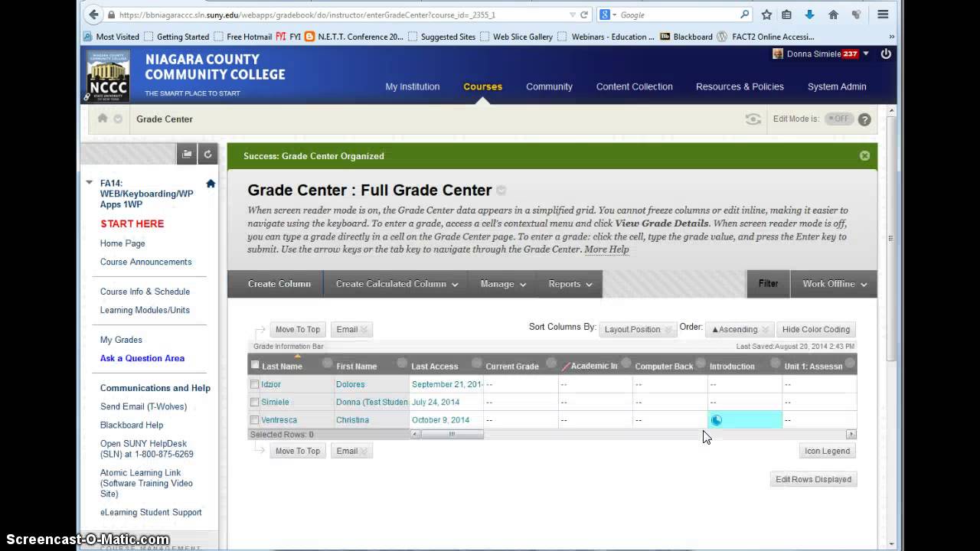Open the Ascending order dropdown
The width and height of the screenshot is (980, 551).
coord(740,329)
